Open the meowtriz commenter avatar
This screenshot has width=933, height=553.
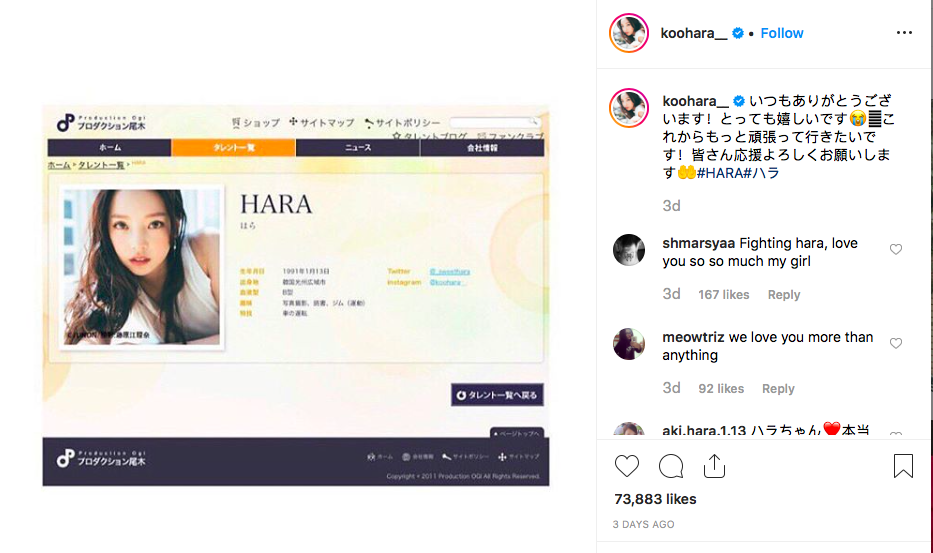(629, 343)
